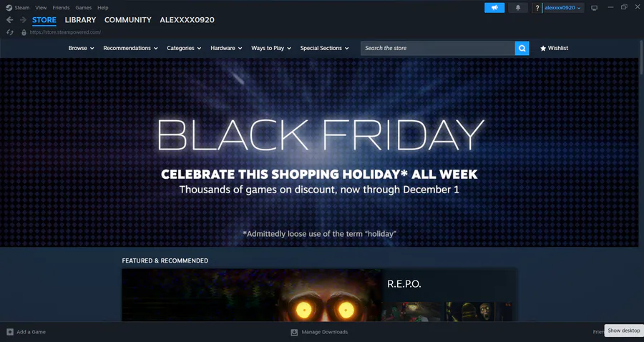
Task: Click the announcements megaphone icon
Action: [494, 8]
